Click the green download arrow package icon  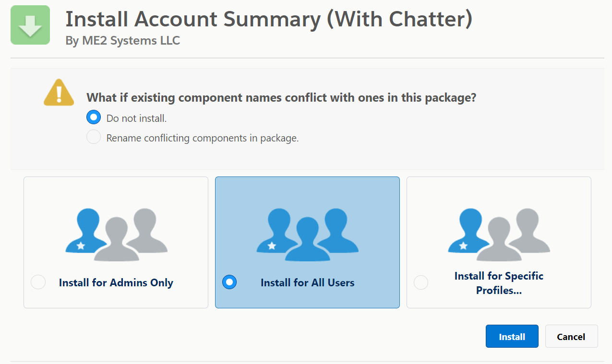point(30,25)
